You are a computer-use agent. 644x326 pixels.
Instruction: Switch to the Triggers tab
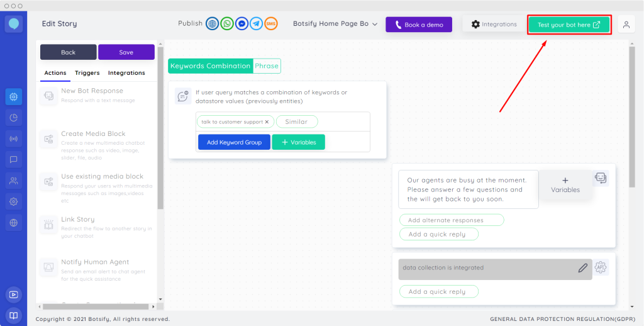(87, 73)
